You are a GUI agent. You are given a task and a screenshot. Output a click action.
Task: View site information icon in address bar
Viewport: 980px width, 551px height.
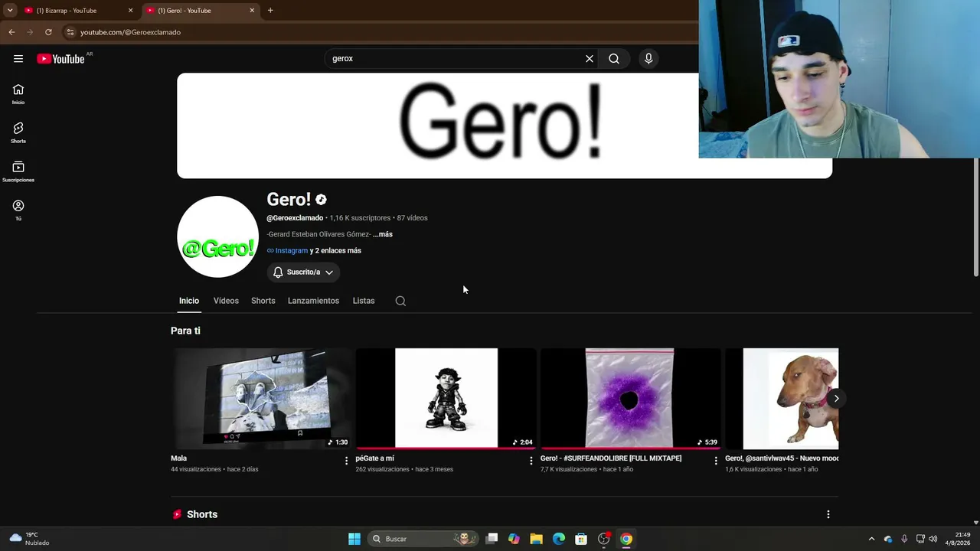pos(70,32)
